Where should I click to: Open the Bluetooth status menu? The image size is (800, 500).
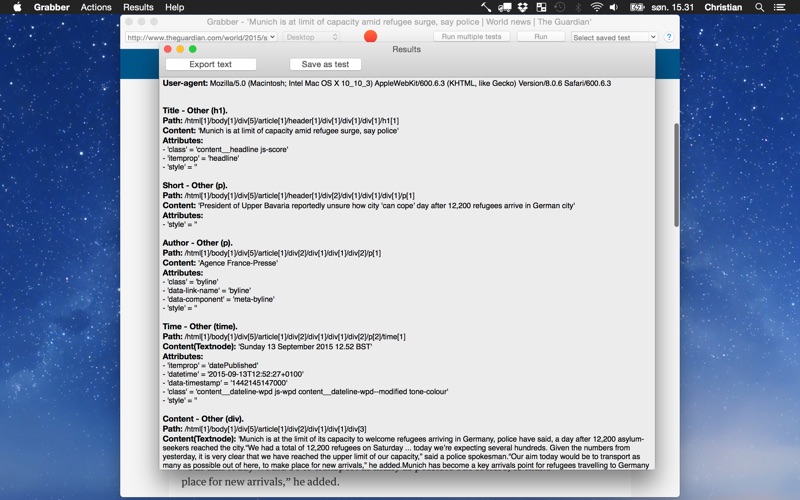pyautogui.click(x=578, y=7)
